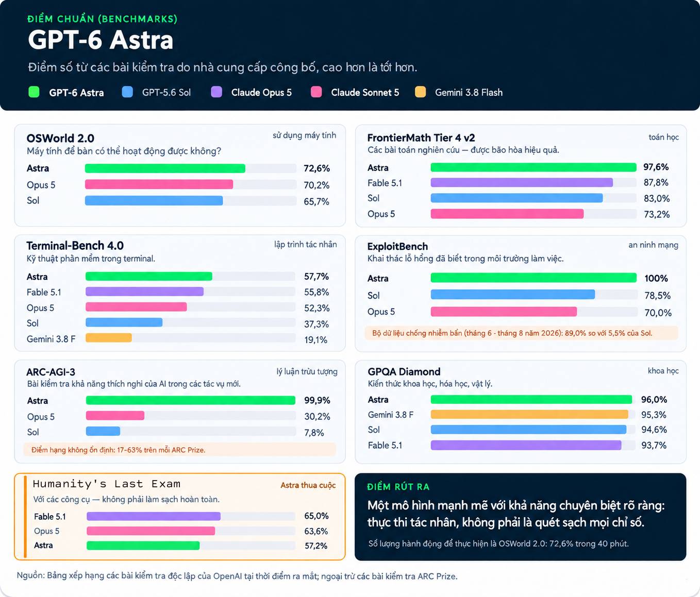
Task: Open the Terminal-Bench 4.0 heading
Action: [75, 246]
